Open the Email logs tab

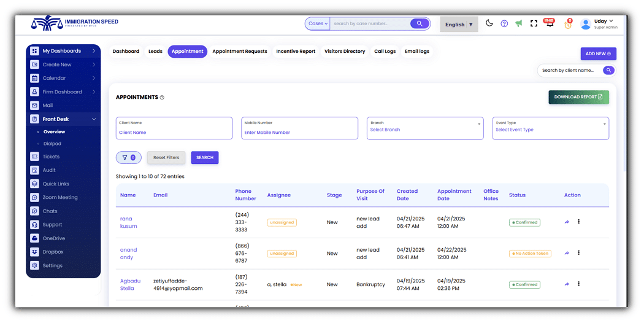(x=417, y=52)
